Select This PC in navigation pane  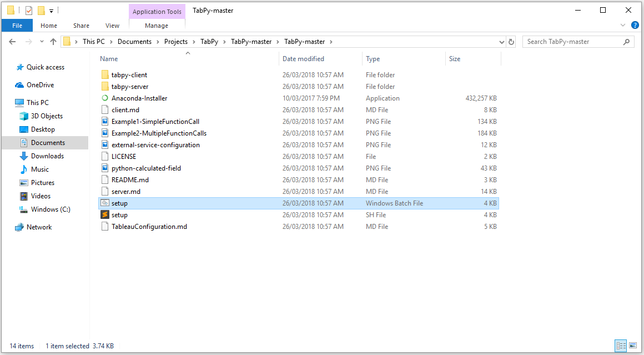click(38, 103)
